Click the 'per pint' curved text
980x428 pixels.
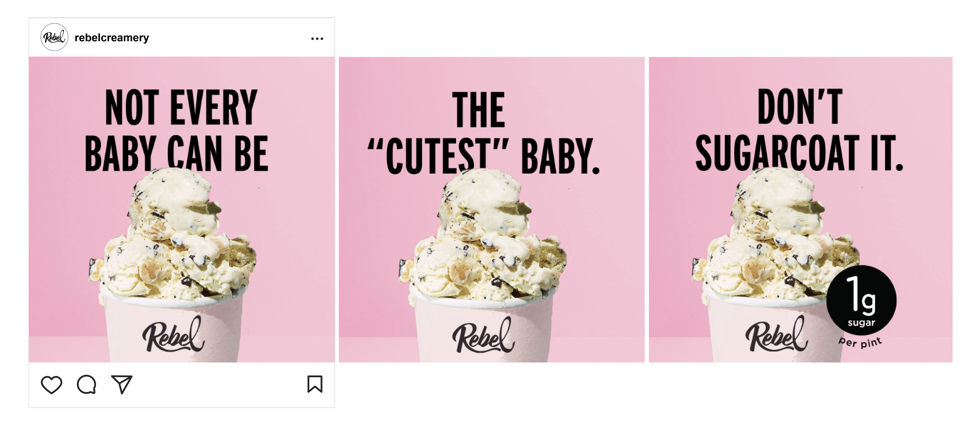860,342
